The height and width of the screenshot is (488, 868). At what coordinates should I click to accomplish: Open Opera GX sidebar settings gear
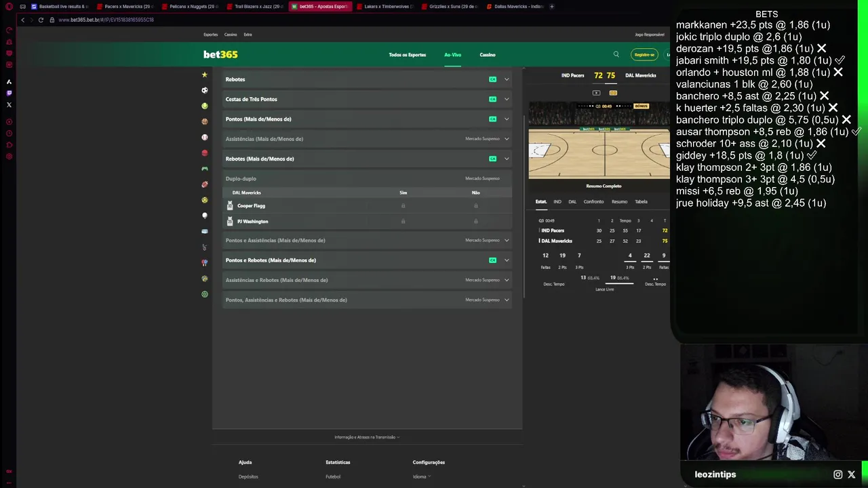point(9,157)
